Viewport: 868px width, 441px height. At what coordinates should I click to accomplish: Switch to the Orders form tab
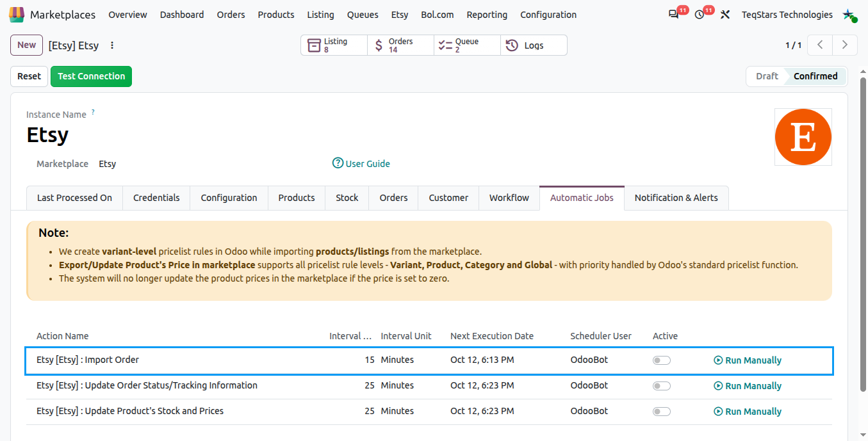(x=393, y=198)
